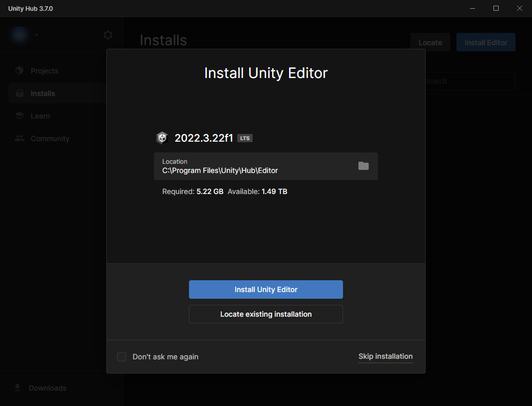Click the Community people icon
Screen dimensions: 532x406
(x=20, y=139)
